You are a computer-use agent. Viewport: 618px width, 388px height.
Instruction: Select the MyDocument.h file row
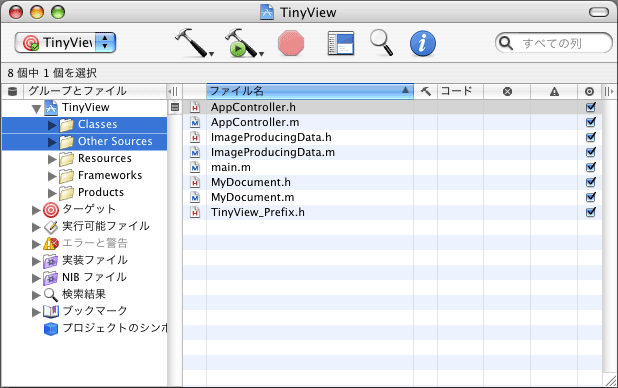[x=392, y=182]
